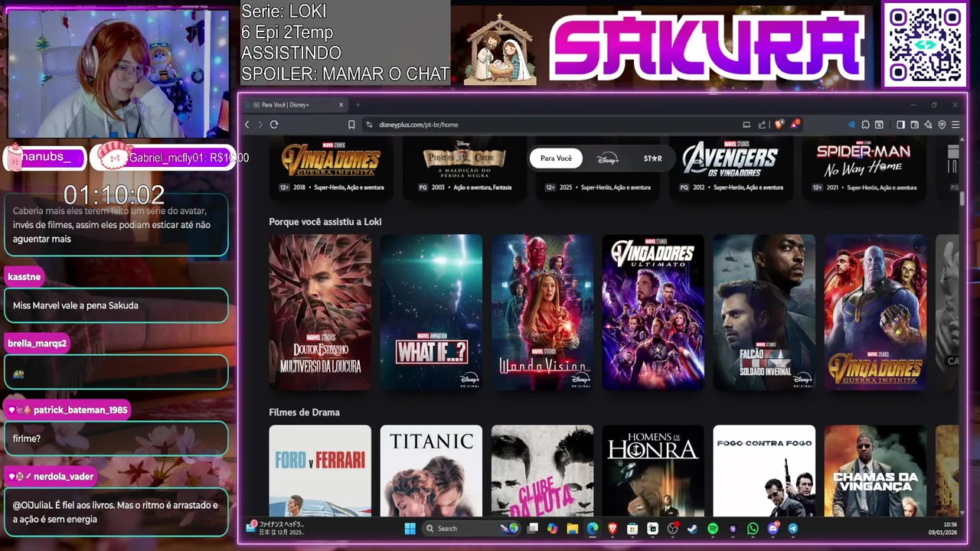Open Doutor Estranho Multiverso da Loucura poster

(x=320, y=312)
